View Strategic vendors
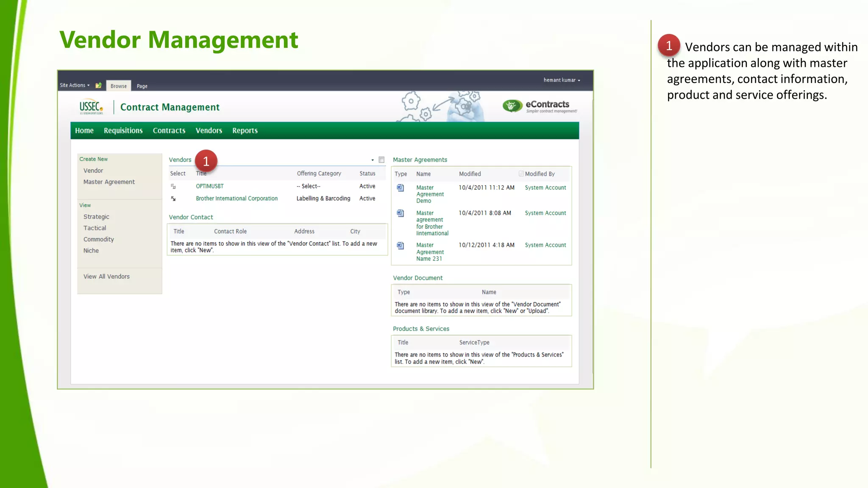Viewport: 868px width, 488px height. 96,217
